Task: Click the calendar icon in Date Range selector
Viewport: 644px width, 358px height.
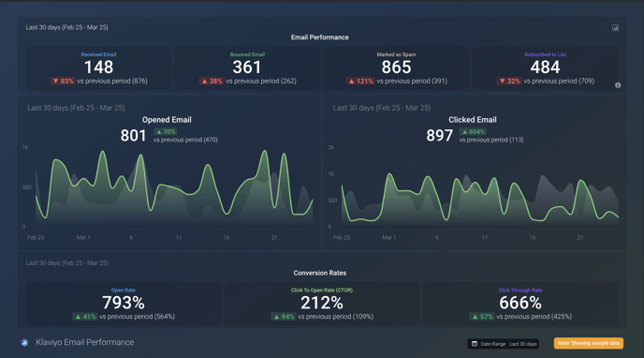Action: click(475, 344)
